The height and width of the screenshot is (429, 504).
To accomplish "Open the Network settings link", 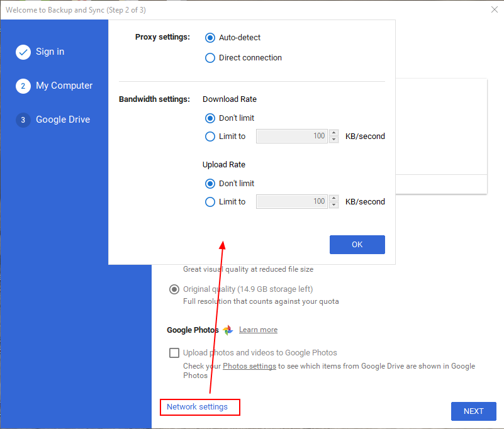I will point(197,407).
